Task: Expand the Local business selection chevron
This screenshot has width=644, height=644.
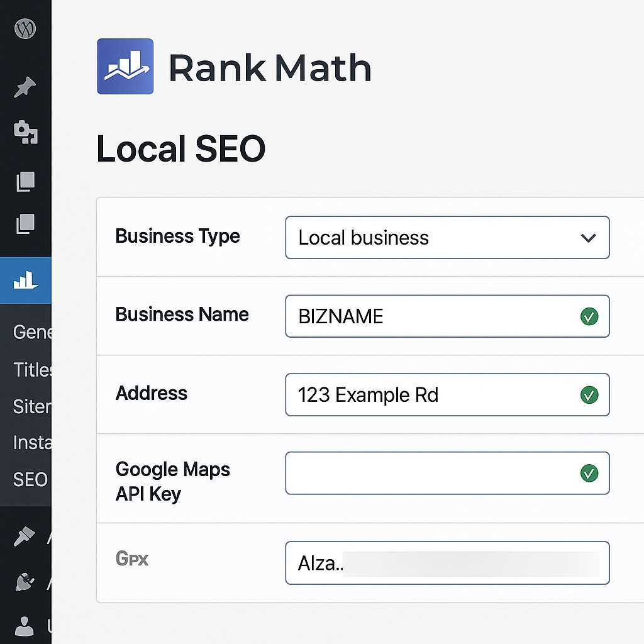Action: (589, 238)
